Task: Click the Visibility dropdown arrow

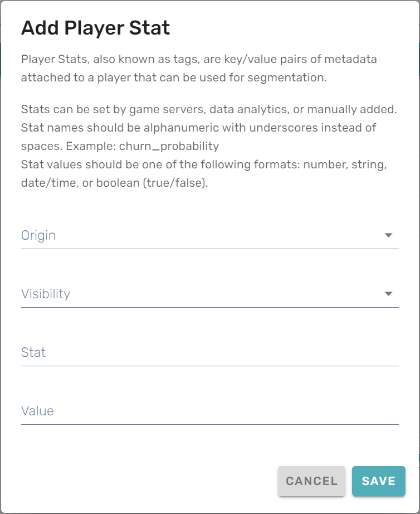Action: tap(388, 294)
